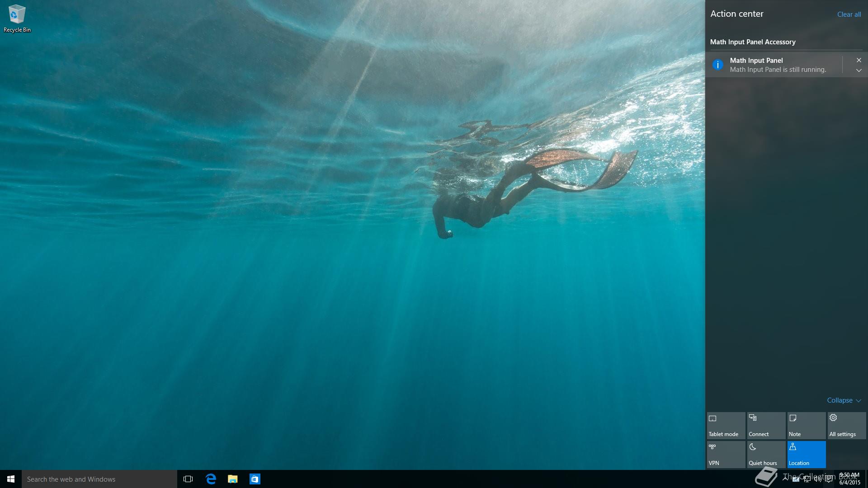Image resolution: width=868 pixels, height=488 pixels.
Task: Open Task View from the taskbar
Action: pos(188,479)
